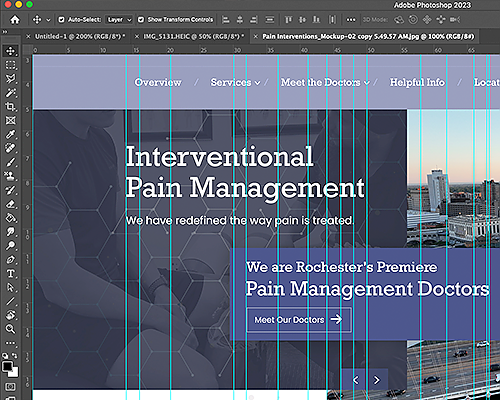
Task: Select the History Brush tool
Action: point(11,190)
